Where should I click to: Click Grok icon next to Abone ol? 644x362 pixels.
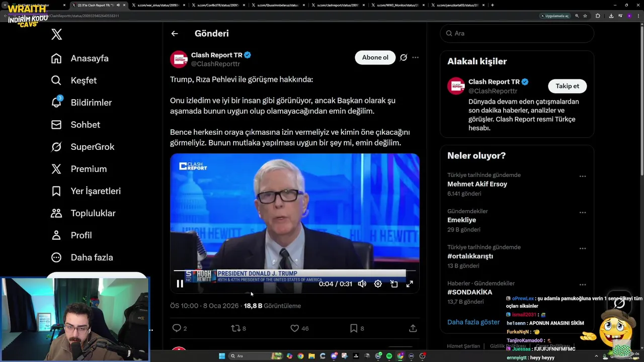[x=404, y=57]
